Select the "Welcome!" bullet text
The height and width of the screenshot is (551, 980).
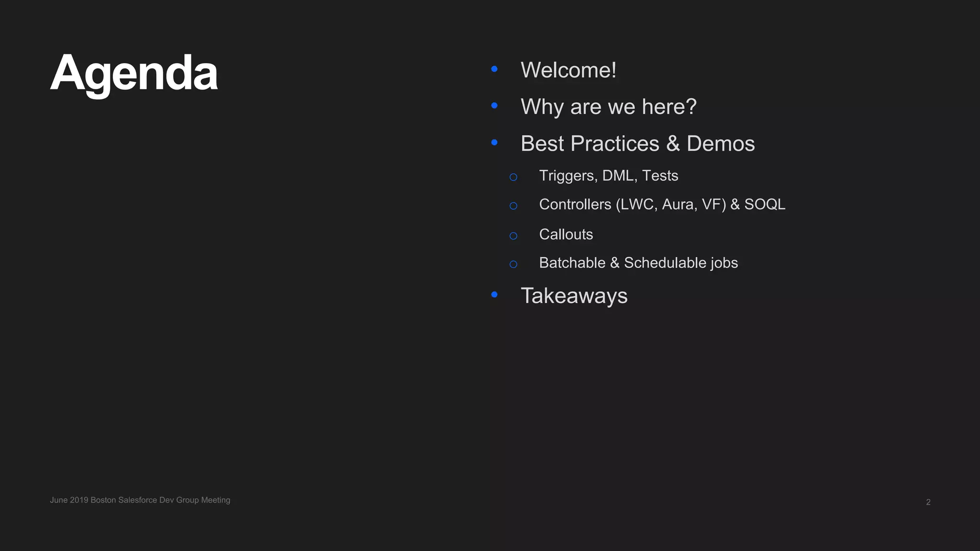[568, 70]
